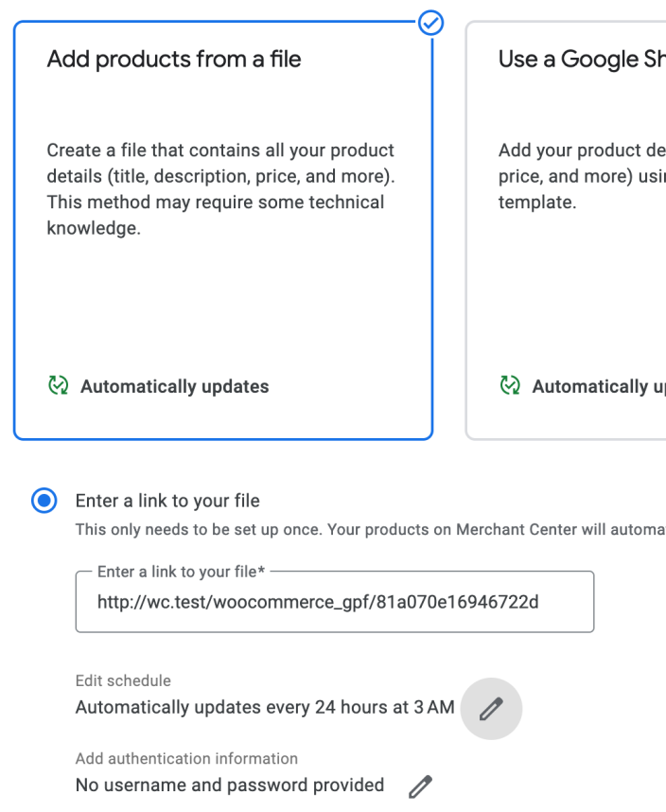The width and height of the screenshot is (666, 812).
Task: Click the 'Enter a link to your file' radio label
Action: click(x=167, y=501)
